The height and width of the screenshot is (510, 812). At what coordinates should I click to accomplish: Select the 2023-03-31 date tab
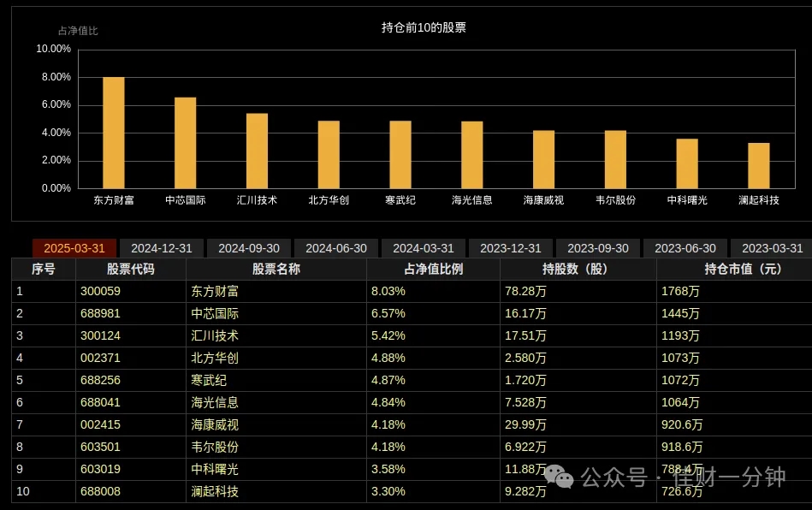tap(772, 248)
